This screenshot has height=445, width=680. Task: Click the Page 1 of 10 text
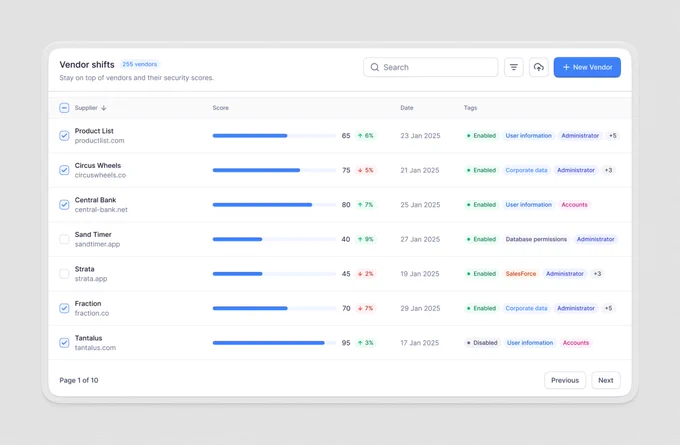(x=79, y=380)
